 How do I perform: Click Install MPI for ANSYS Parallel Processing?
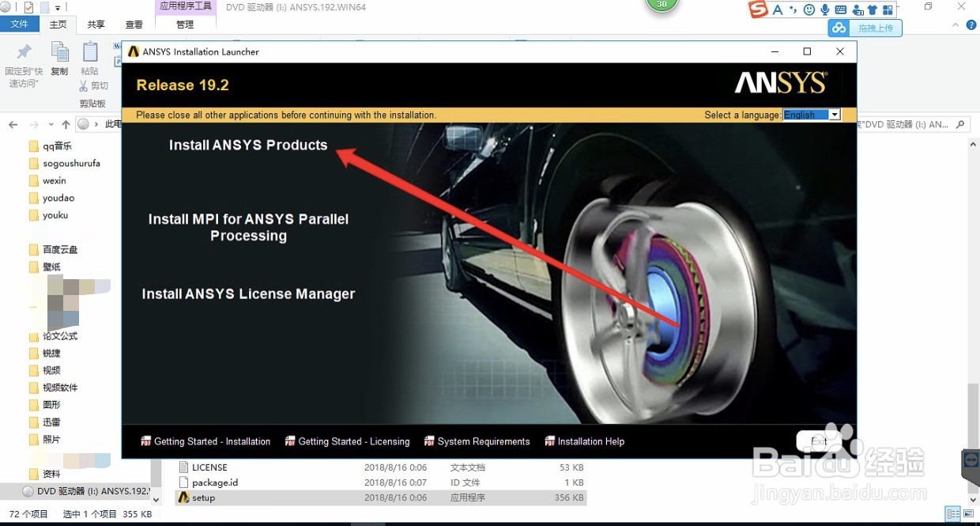(x=248, y=227)
